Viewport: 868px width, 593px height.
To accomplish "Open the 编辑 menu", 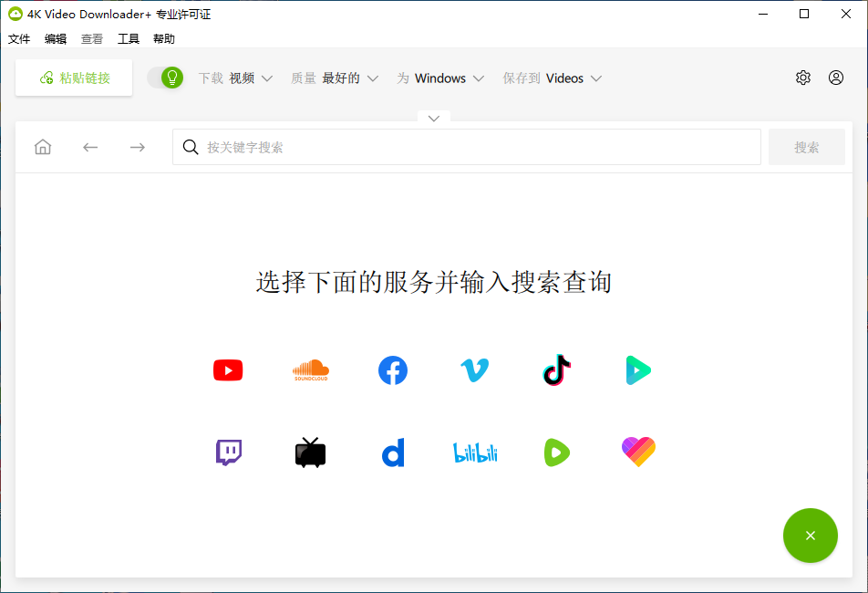I will tap(56, 38).
